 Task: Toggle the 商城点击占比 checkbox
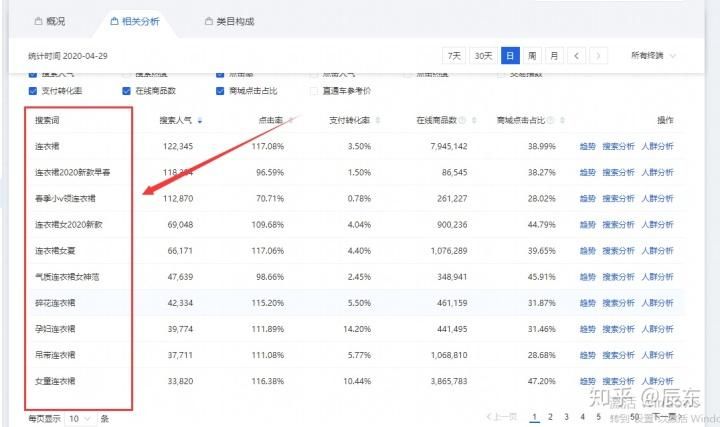220,91
